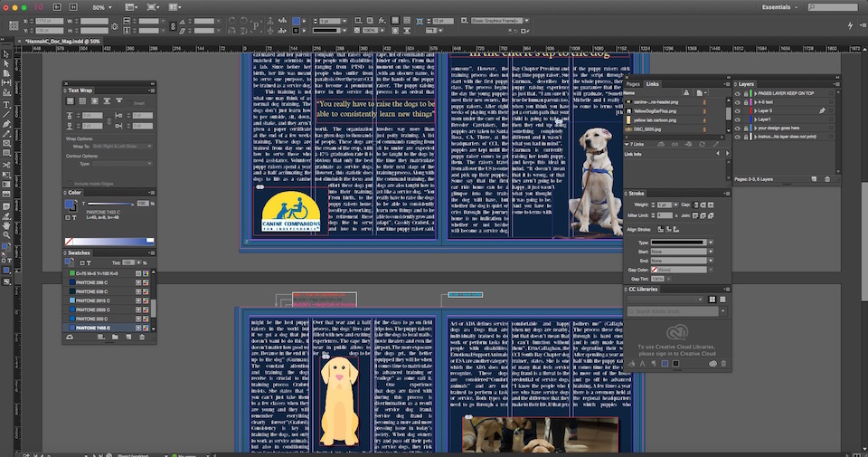Hide Layer1 using its eye icon
This screenshot has width=868, height=457.
point(738,119)
